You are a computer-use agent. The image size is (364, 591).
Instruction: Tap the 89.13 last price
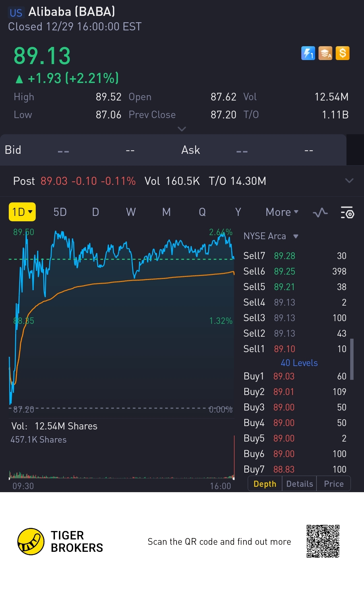[x=42, y=56]
